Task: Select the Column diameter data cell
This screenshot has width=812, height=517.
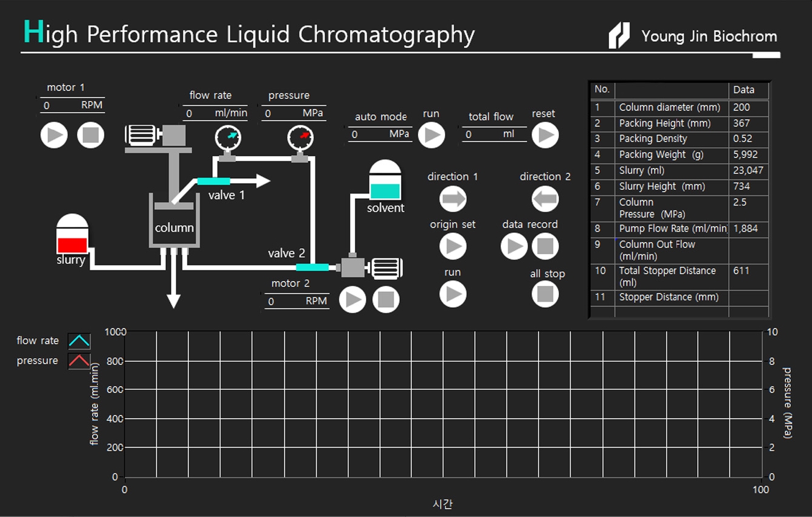Action: click(748, 108)
